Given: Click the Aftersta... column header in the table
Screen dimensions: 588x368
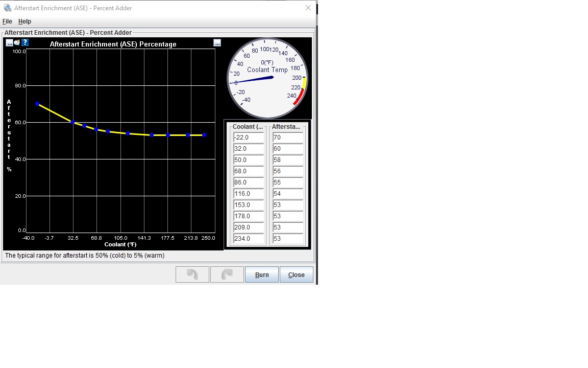Looking at the screenshot, I should pyautogui.click(x=286, y=127).
